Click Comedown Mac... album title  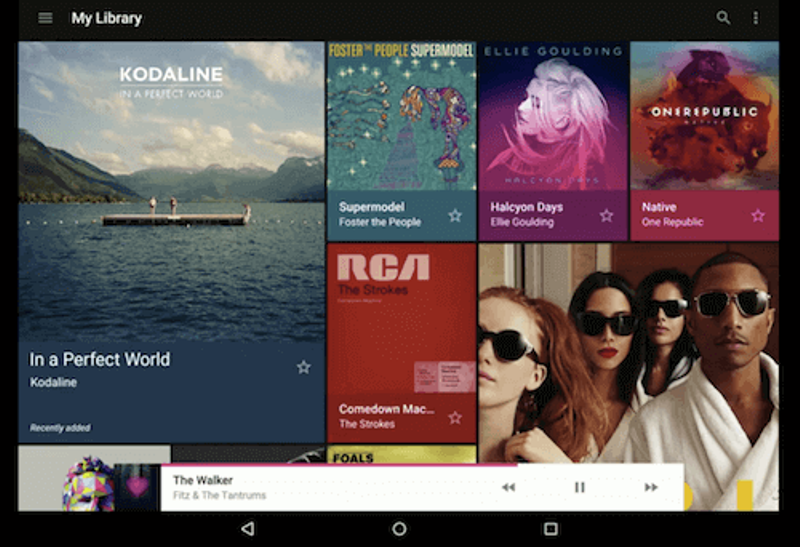pos(387,409)
